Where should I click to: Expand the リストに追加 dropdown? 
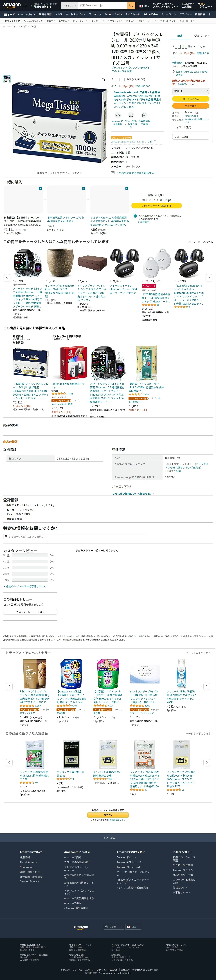point(191,137)
